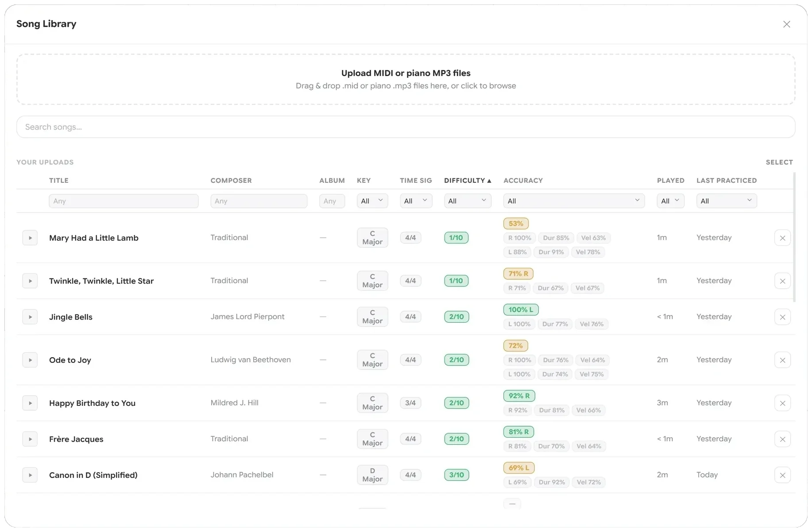Sort by Last Practiced column
The width and height of the screenshot is (812, 532).
click(727, 181)
